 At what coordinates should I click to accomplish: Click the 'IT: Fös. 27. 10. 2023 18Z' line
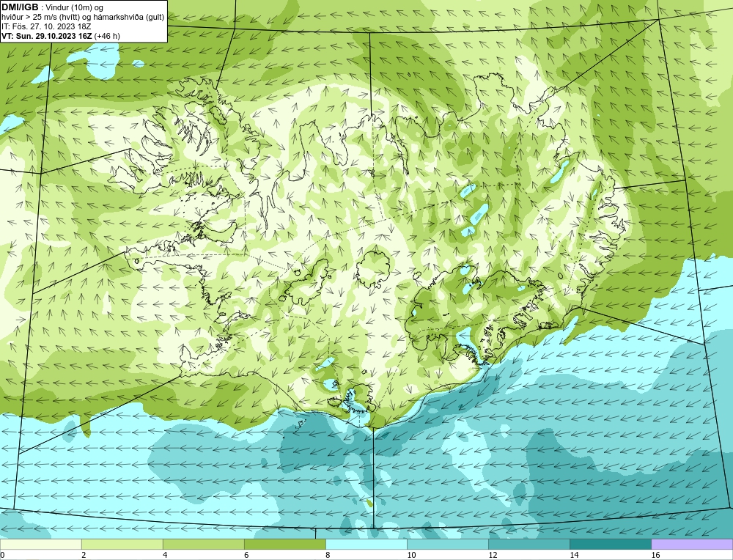[46, 26]
